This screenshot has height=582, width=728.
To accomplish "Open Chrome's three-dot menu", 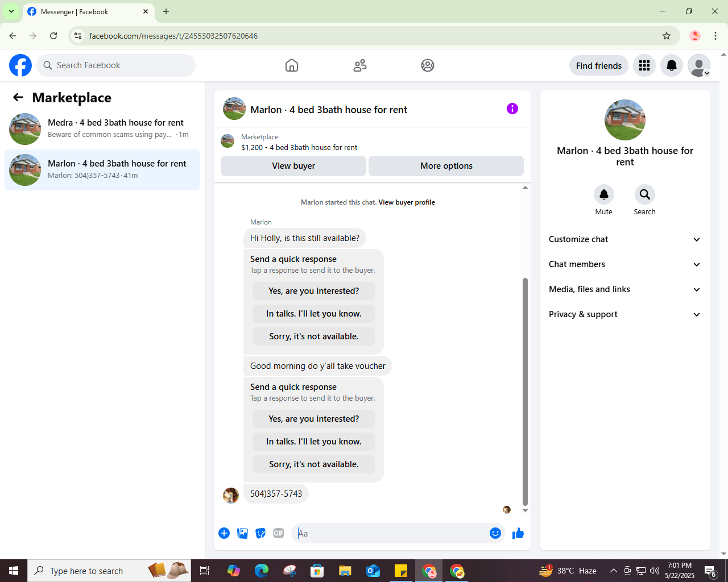I will [x=715, y=36].
